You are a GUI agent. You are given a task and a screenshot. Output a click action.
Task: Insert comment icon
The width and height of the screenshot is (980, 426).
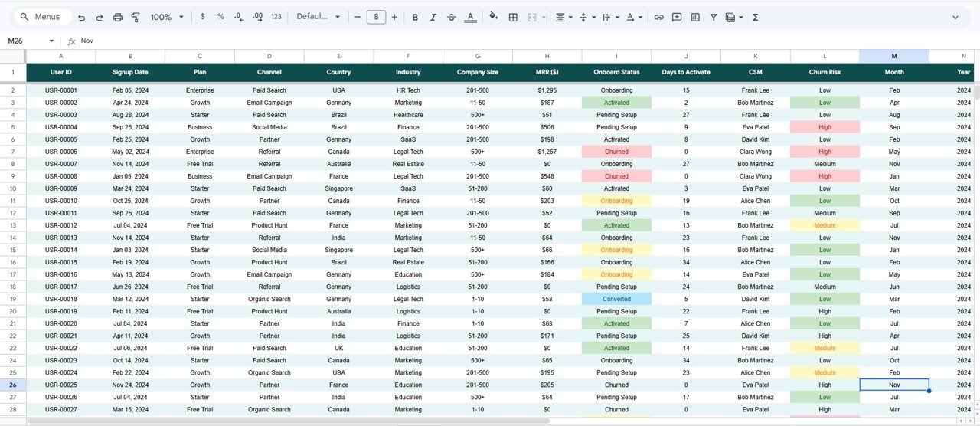click(x=677, y=17)
